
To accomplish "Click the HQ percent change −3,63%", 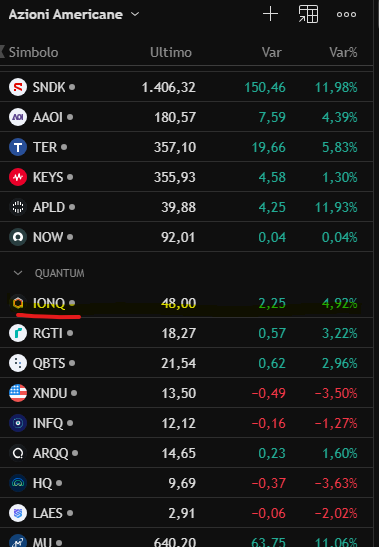I will (x=336, y=483).
